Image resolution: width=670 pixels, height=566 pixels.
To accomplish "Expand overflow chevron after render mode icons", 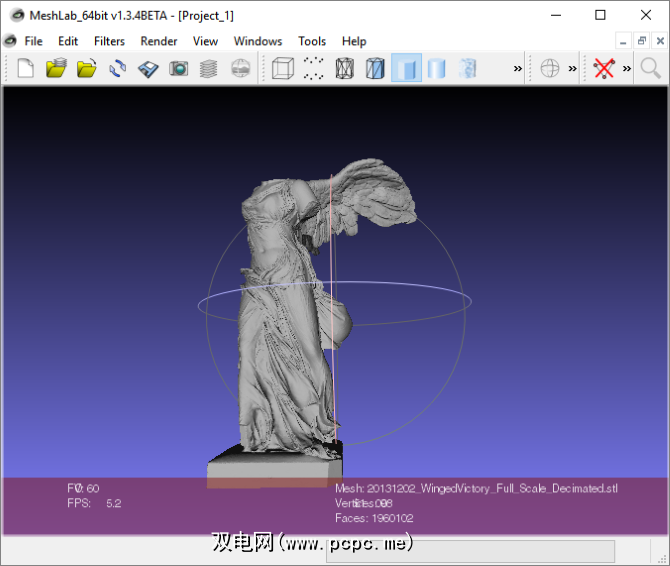I will tap(518, 69).
